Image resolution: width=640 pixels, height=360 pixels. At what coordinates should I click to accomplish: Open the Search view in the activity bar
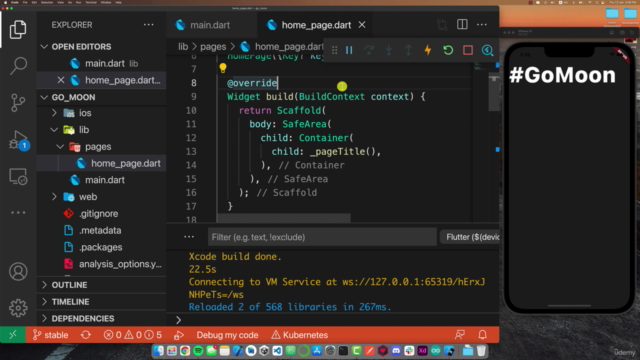point(18,65)
